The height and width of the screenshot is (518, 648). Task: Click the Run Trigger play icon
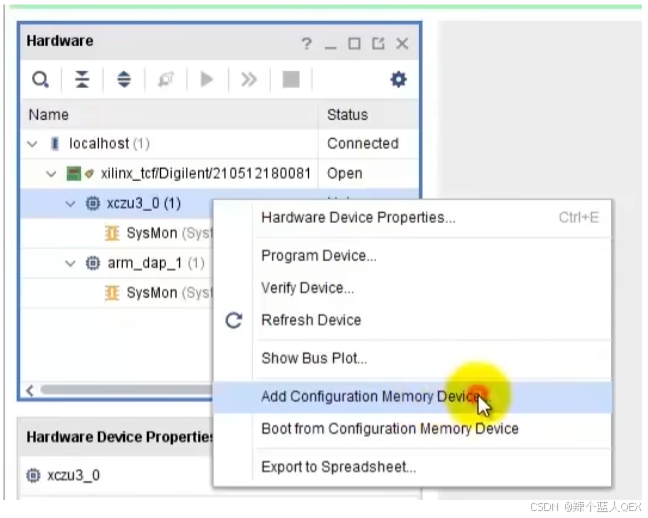[207, 79]
